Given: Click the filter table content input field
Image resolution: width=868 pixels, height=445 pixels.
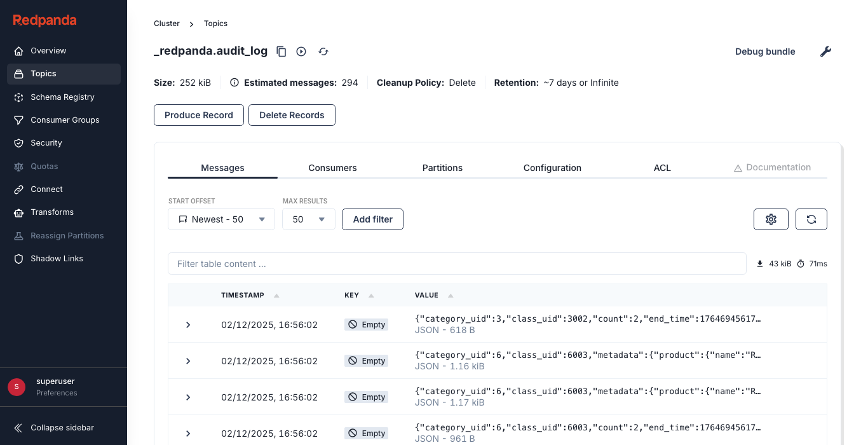Looking at the screenshot, I should click(x=456, y=263).
